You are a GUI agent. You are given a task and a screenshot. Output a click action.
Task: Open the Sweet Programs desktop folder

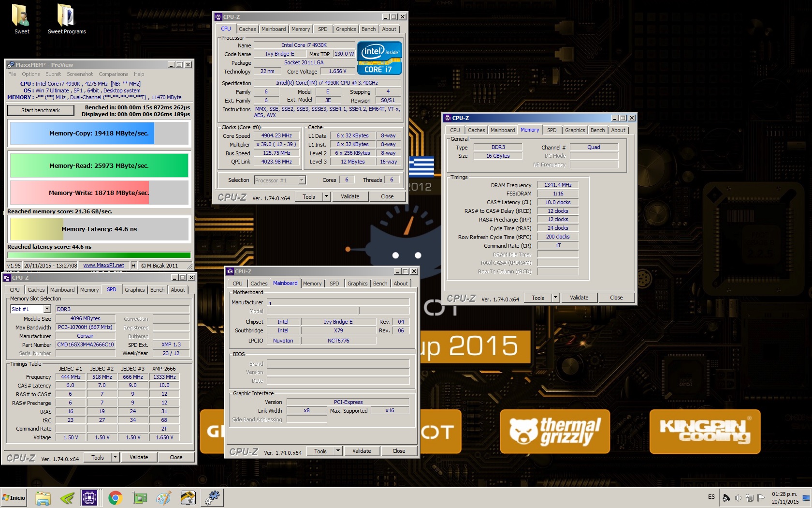(x=67, y=19)
